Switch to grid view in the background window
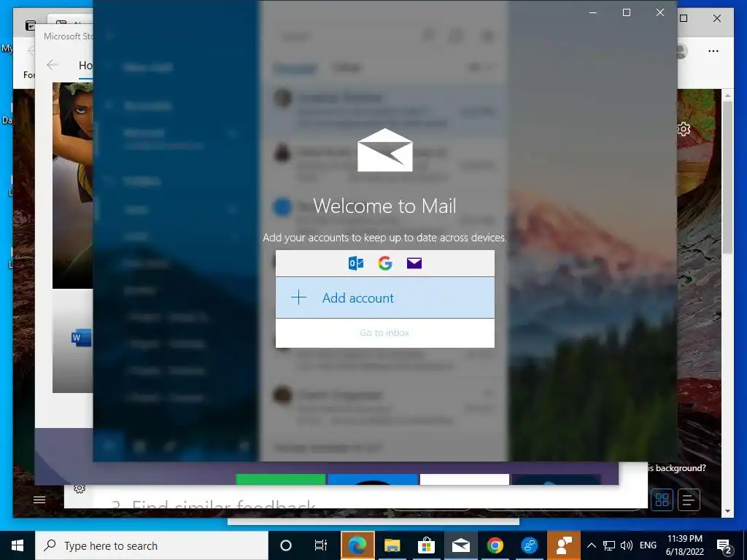Screen dimensions: 747x560 662,499
